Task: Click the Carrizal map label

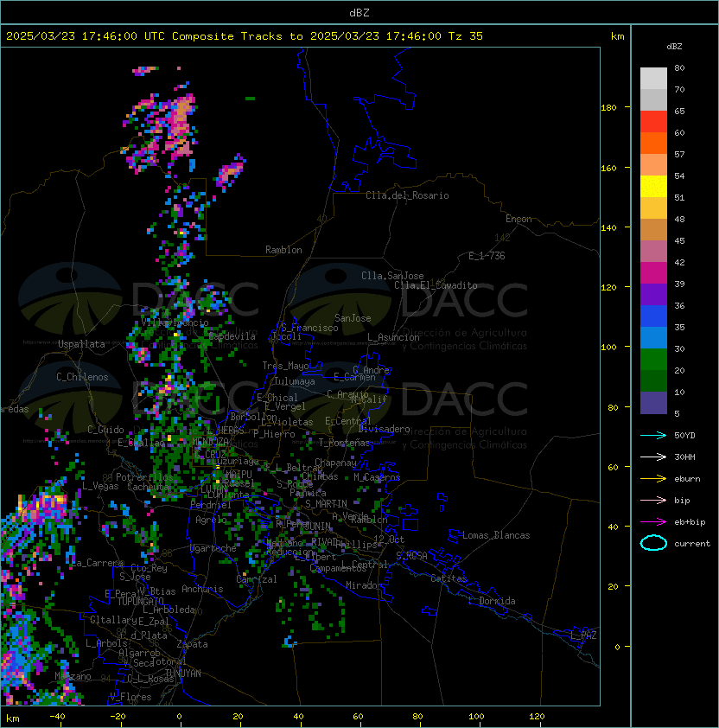Action: (257, 579)
